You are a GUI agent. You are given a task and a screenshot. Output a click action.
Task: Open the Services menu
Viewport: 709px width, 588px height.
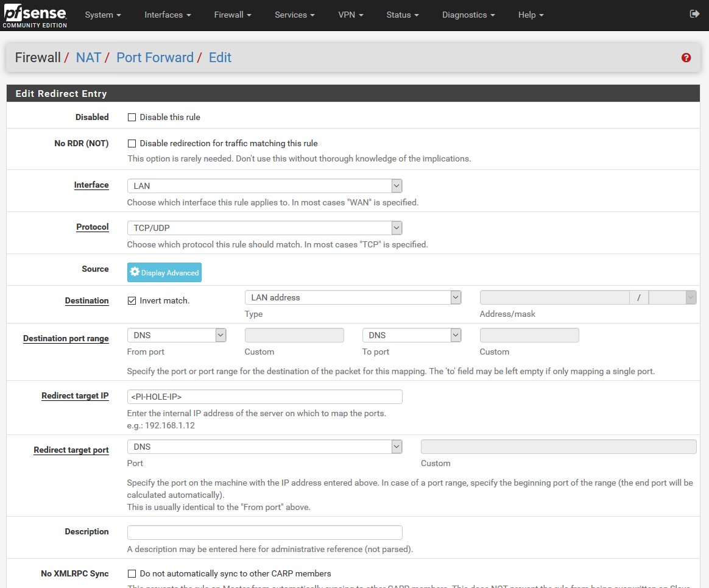294,15
